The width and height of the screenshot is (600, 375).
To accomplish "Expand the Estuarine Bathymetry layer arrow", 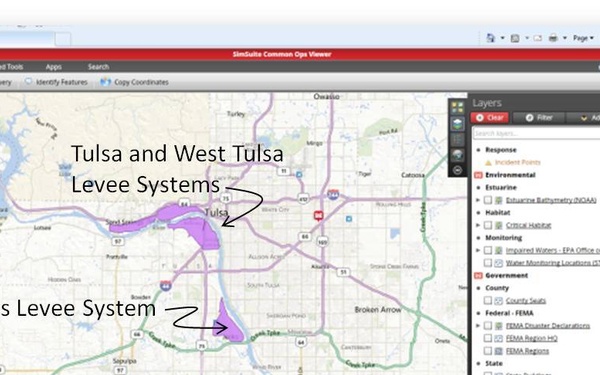I will point(478,200).
